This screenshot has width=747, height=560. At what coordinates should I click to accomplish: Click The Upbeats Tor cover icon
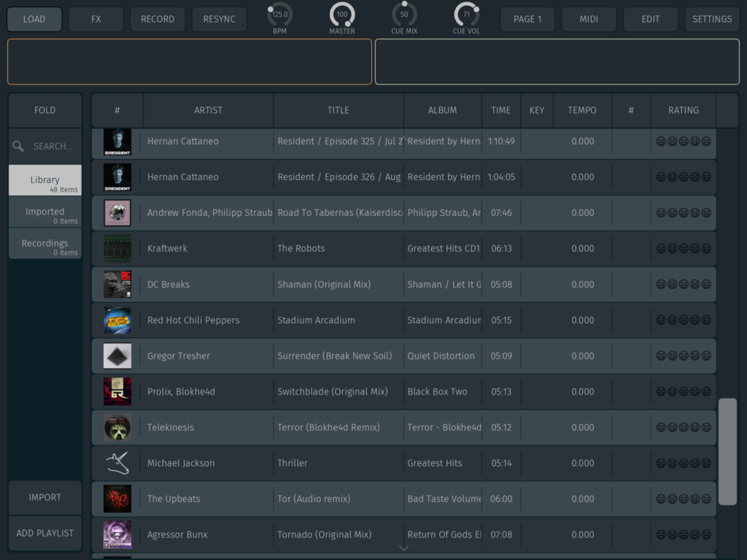tap(117, 499)
